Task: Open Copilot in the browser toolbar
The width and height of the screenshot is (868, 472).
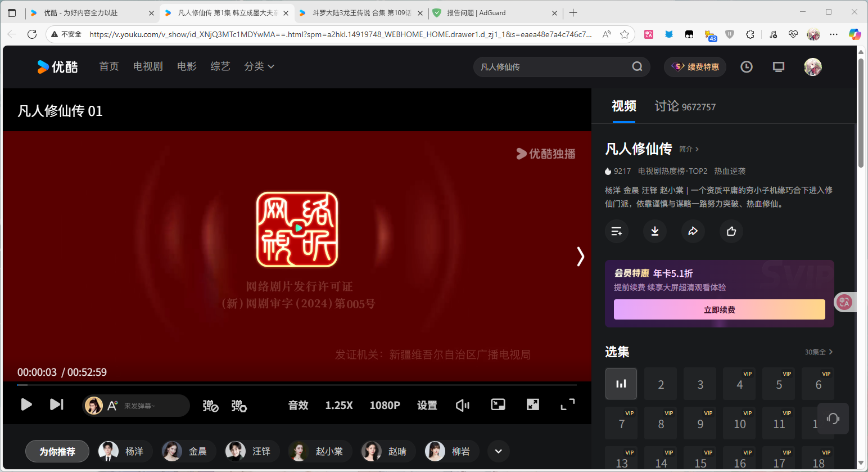Action: [855, 34]
